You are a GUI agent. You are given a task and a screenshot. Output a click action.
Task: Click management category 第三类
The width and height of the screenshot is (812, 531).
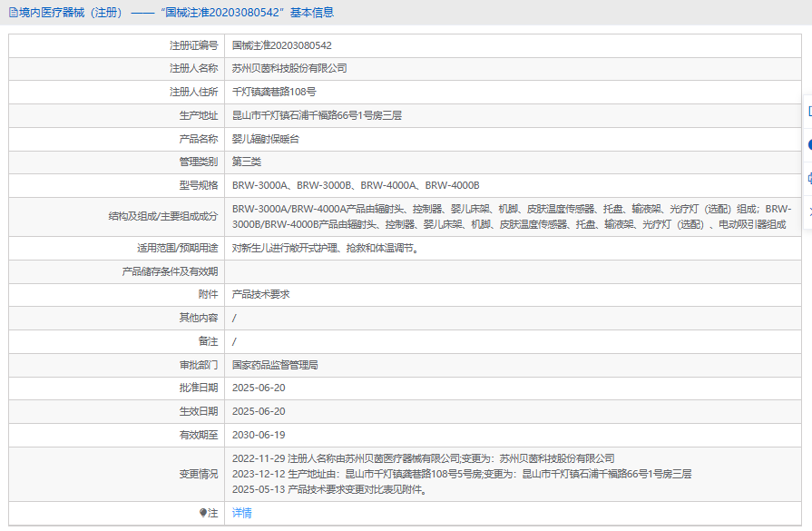tap(247, 162)
